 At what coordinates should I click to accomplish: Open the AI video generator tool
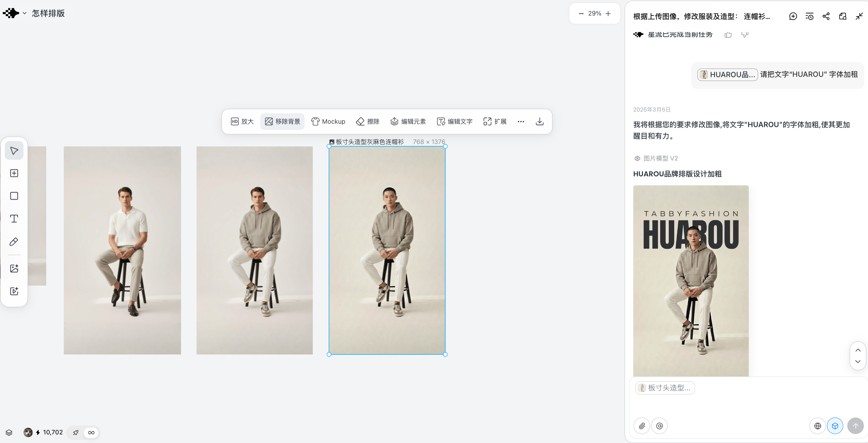(x=14, y=291)
